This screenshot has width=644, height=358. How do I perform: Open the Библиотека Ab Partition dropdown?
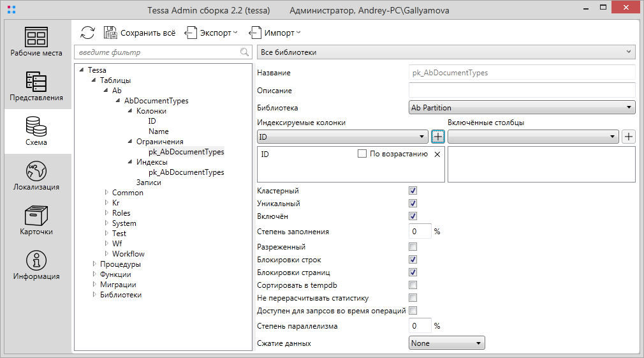[522, 108]
